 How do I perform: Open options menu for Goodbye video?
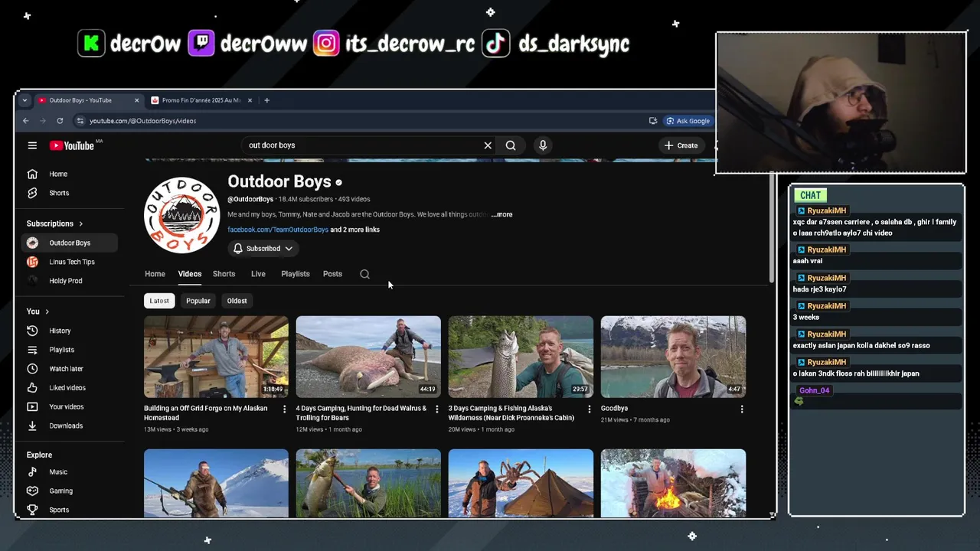point(741,409)
